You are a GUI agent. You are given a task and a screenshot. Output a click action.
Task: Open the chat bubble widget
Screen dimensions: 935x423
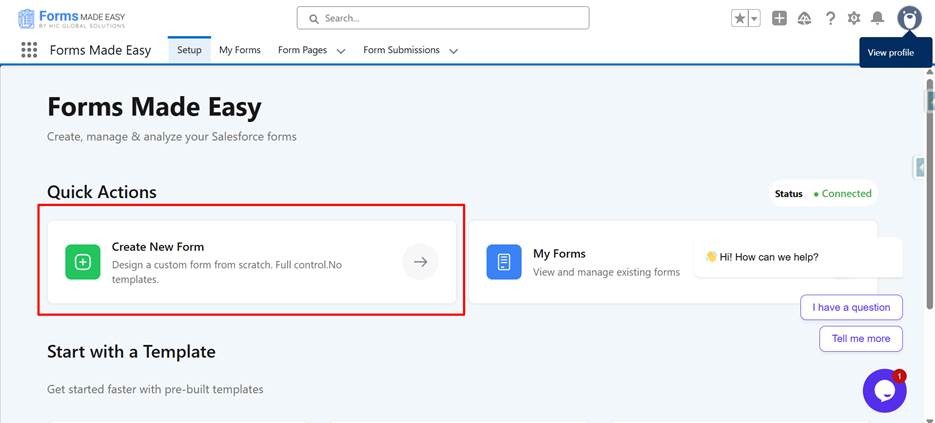coord(884,391)
